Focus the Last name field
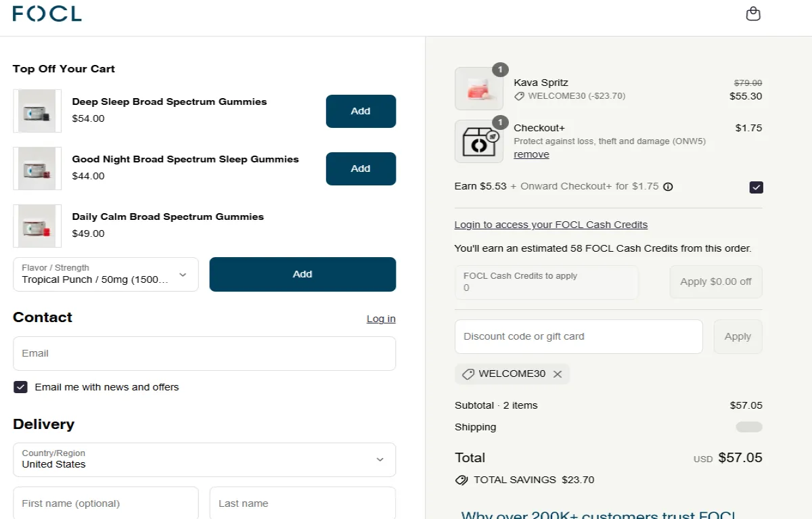Screen dimensions: 812x519 pos(302,503)
